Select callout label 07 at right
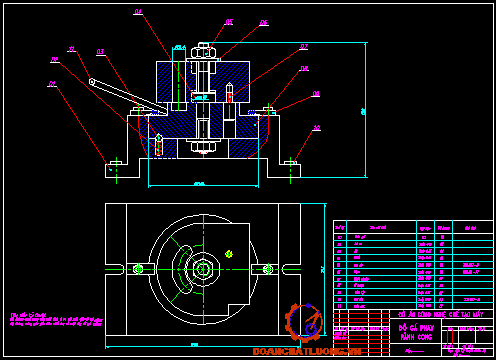496x360 pixels. click(x=304, y=47)
